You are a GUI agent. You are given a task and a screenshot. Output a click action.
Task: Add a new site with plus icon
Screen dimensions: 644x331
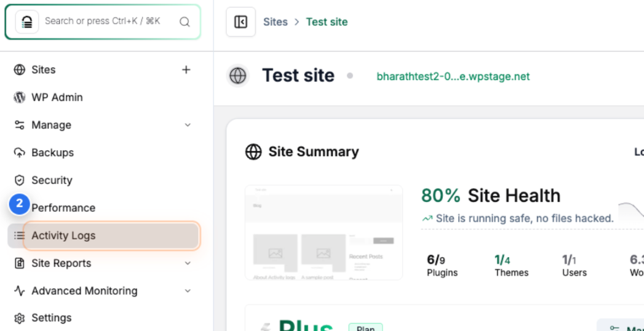tap(186, 70)
